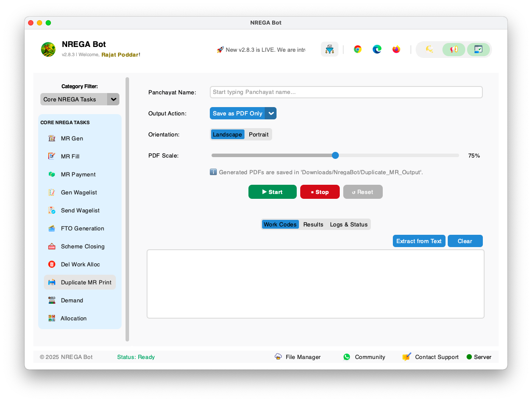Click the sidebar vertical scrollbar
532x402 pixels.
click(x=127, y=209)
